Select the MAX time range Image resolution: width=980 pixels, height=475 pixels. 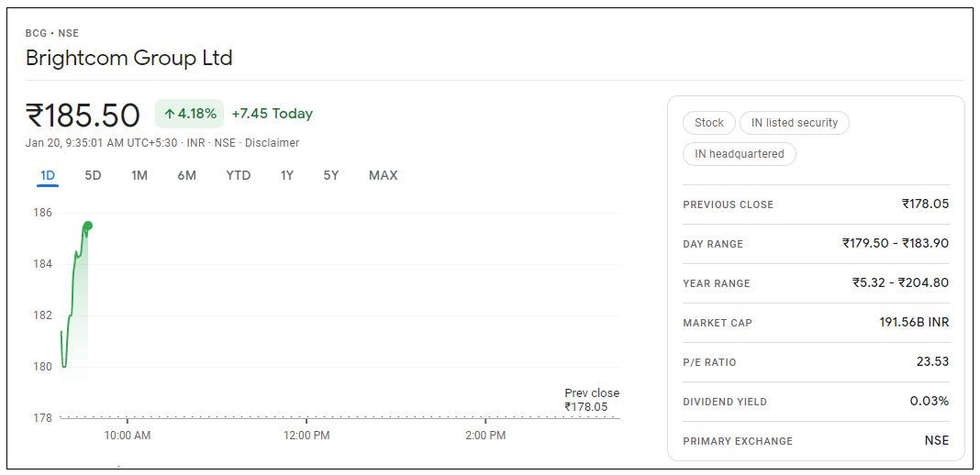tap(383, 175)
